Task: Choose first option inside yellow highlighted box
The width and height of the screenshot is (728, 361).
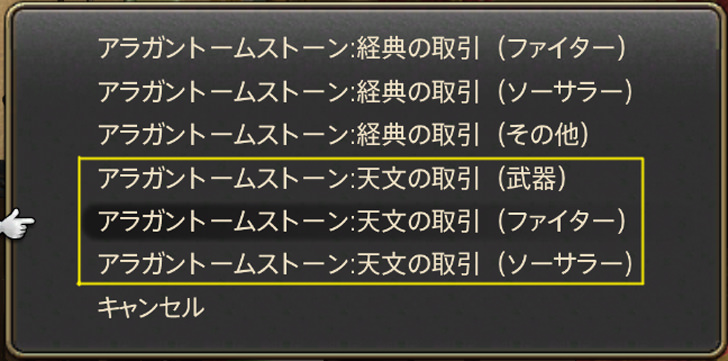Action: [332, 178]
